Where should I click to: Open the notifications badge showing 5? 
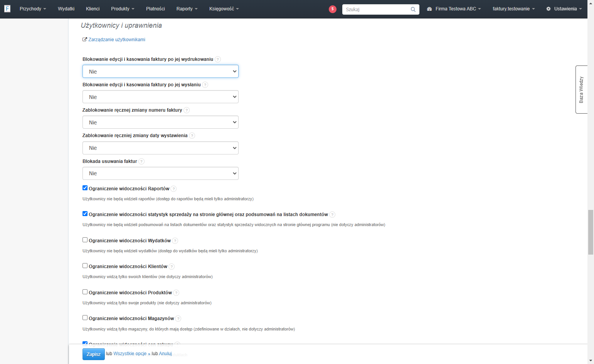[x=333, y=9]
